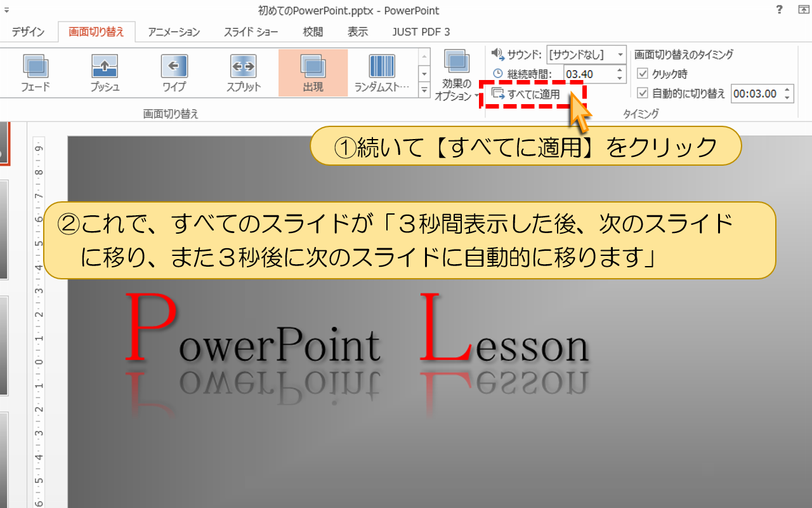The image size is (812, 508).
Task: Click the 継続時間 duration field
Action: [589, 74]
